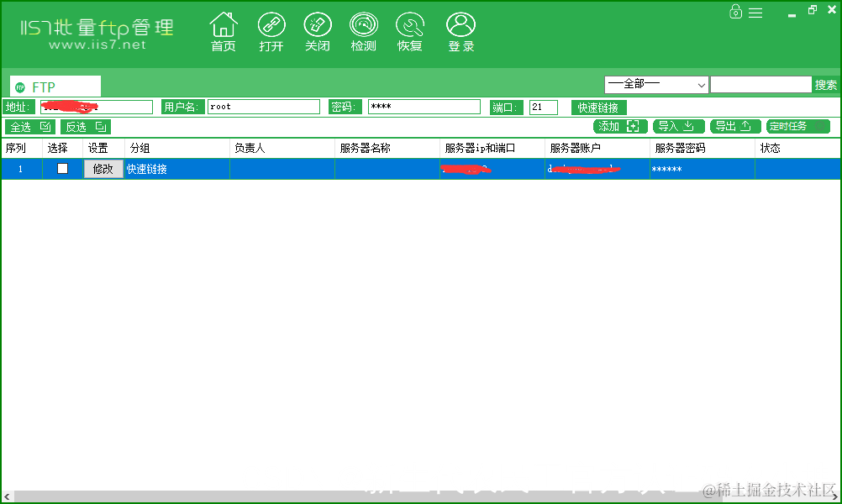Click the 打开 open connection icon
This screenshot has width=842, height=504.
(x=271, y=32)
